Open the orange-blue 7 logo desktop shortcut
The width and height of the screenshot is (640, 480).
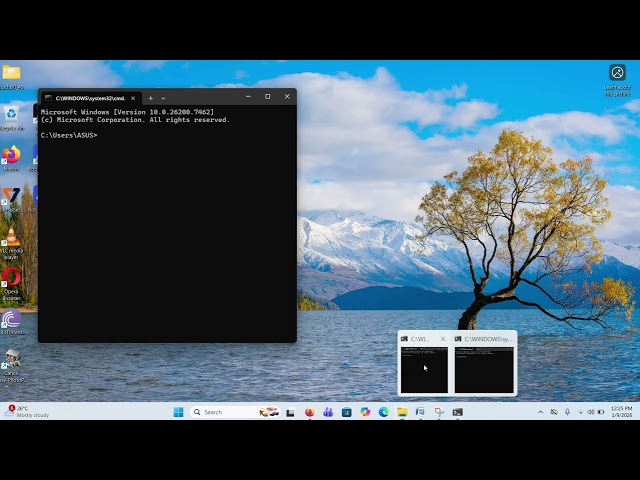click(11, 196)
